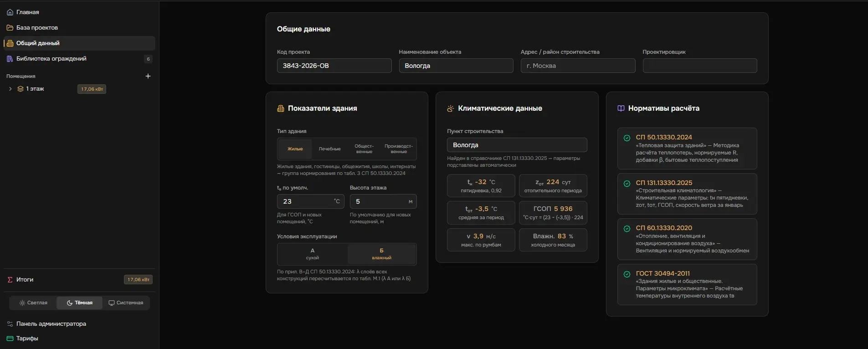Click check icon of СП 60.13330.2020
This screenshot has height=349, width=868.
[627, 229]
